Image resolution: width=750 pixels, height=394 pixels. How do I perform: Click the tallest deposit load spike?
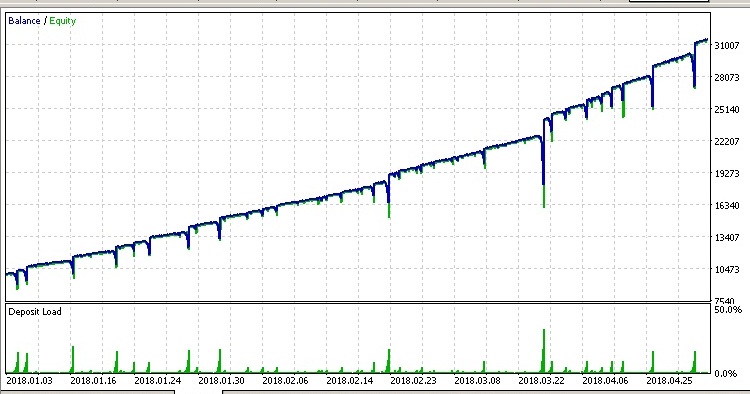(x=543, y=350)
